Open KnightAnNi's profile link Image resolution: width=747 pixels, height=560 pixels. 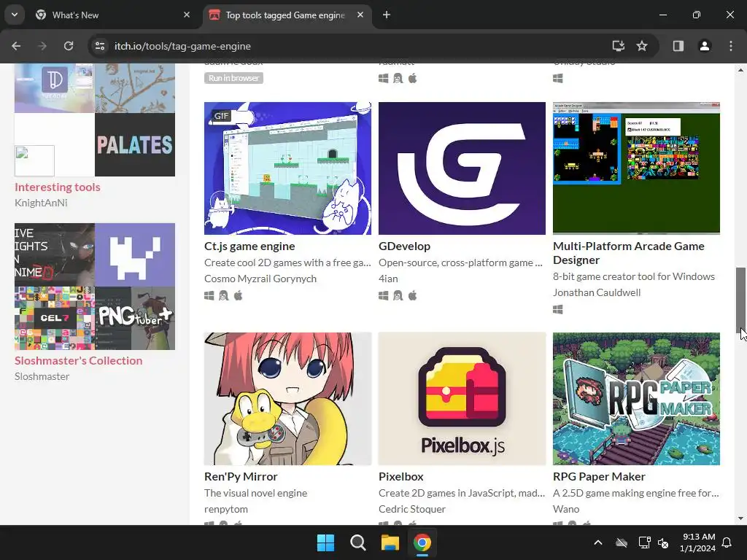(x=41, y=203)
